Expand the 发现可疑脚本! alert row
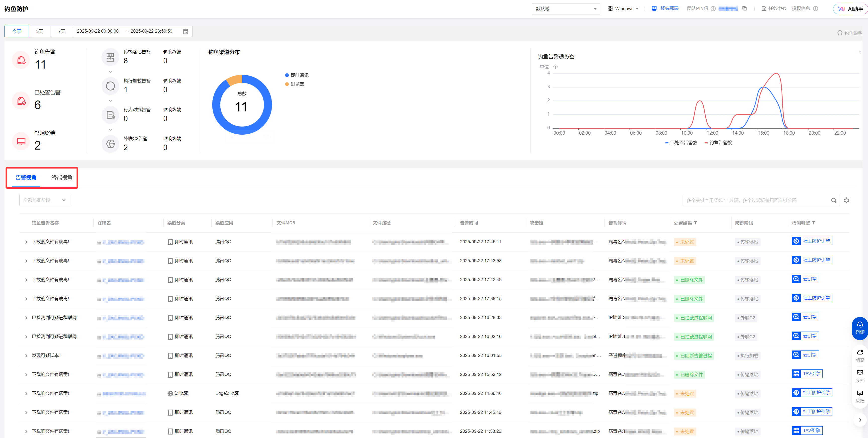The image size is (868, 438). coord(26,356)
